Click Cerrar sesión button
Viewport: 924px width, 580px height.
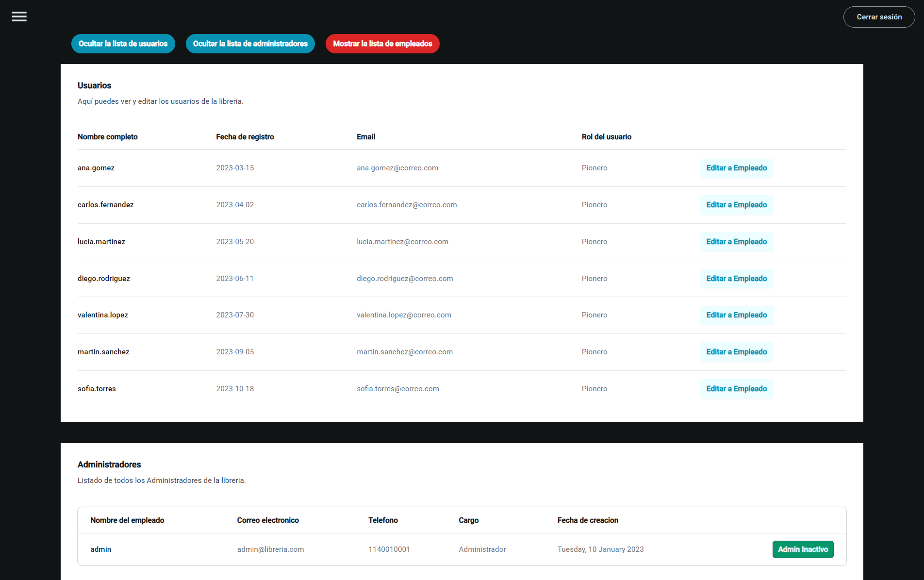(x=879, y=17)
